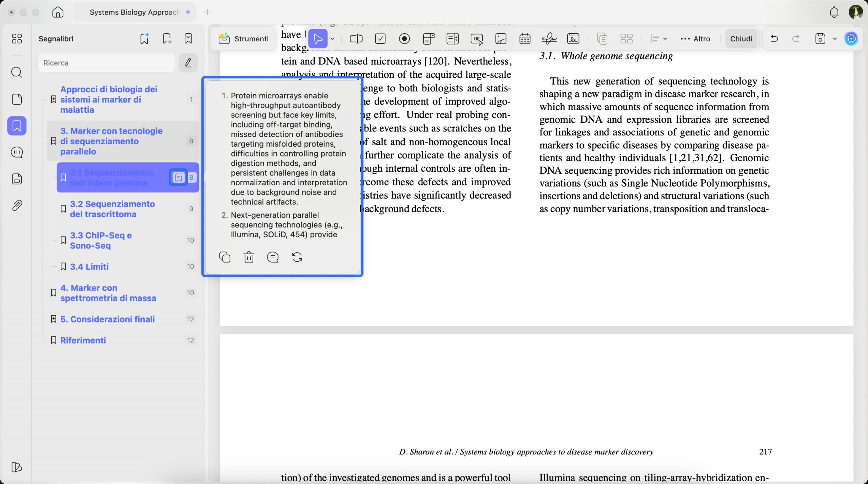Delete the AI note via the trash icon
The image size is (868, 484).
click(249, 257)
